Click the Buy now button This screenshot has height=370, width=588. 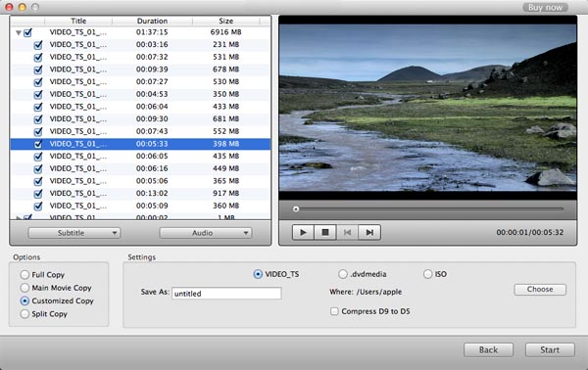point(545,8)
